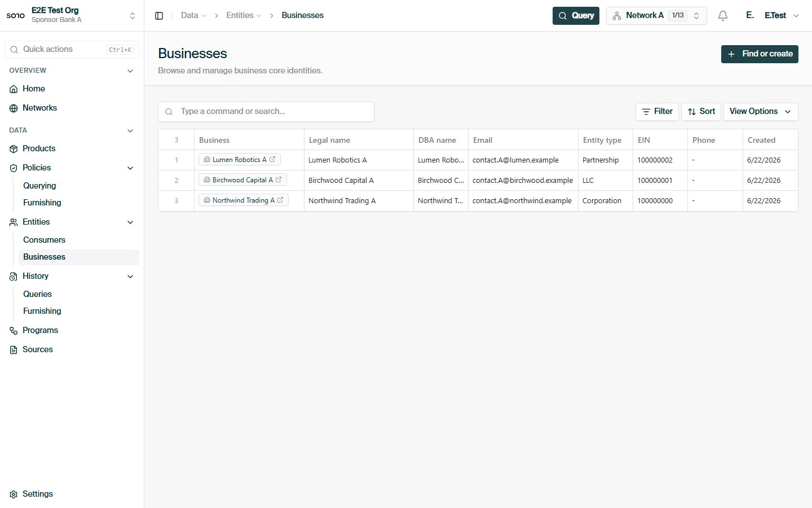
Task: Click the Legal name column header
Action: [x=359, y=140]
